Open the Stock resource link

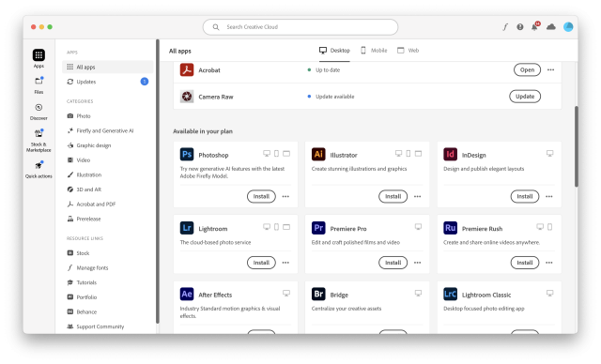coord(78,253)
